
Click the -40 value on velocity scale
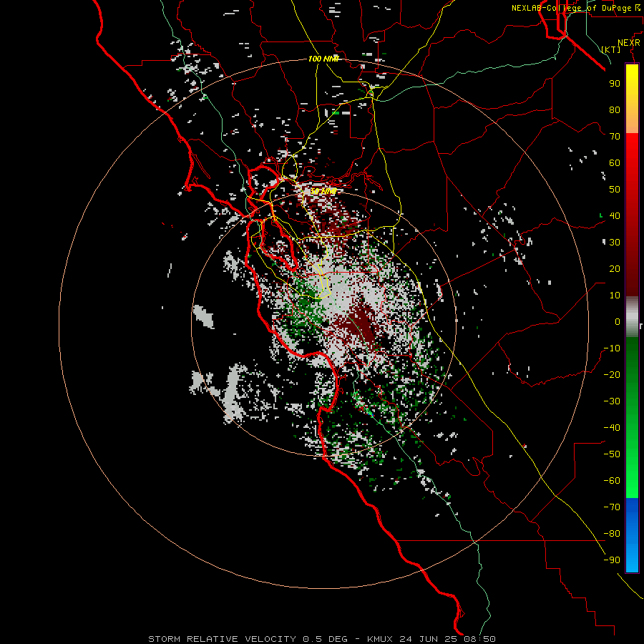point(612,428)
